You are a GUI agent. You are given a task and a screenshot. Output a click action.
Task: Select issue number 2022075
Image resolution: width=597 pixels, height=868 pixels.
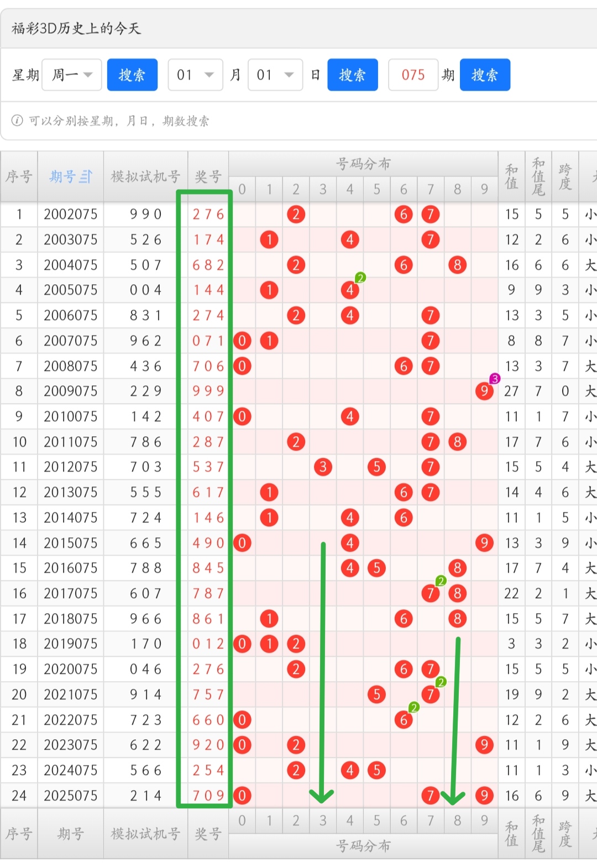click(71, 720)
